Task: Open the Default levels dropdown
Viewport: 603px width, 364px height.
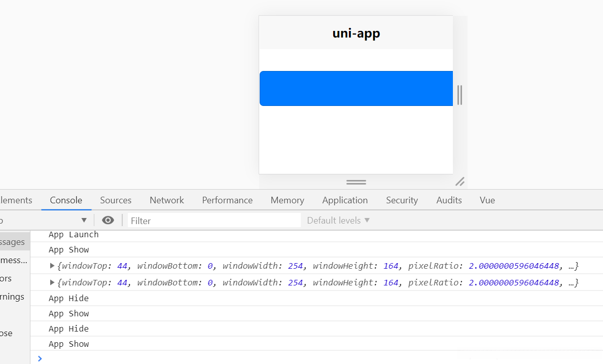Action: [338, 221]
